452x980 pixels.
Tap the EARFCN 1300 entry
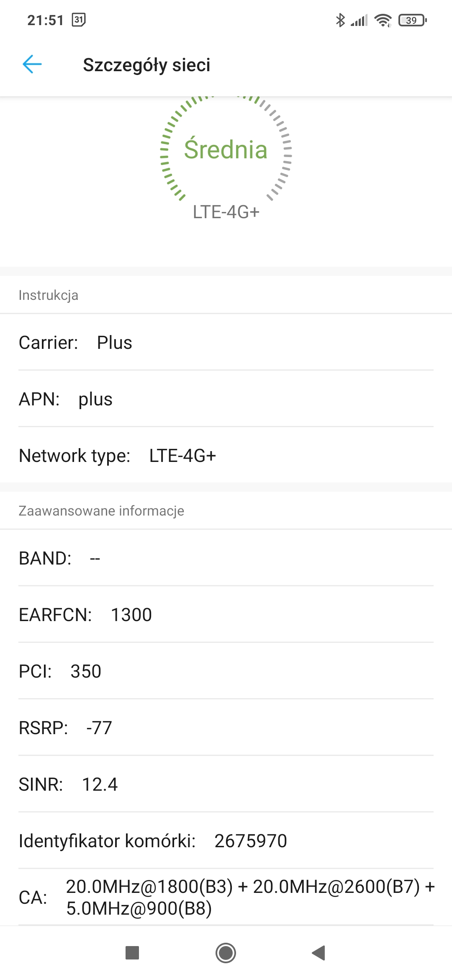[226, 615]
